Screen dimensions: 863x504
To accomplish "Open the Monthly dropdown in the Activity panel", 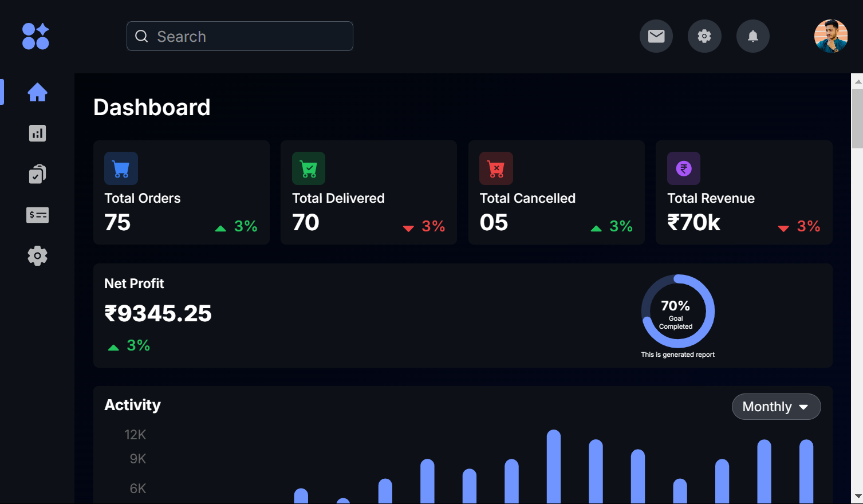I will [x=776, y=407].
